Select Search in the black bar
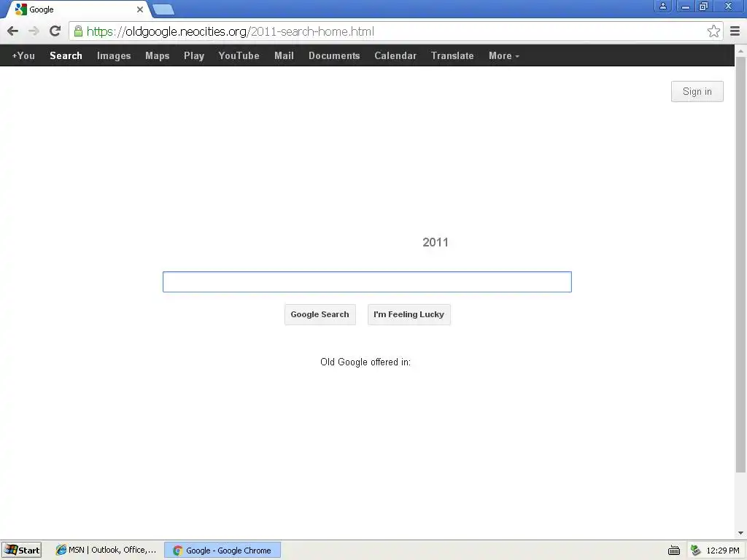747x560 pixels. (x=66, y=55)
